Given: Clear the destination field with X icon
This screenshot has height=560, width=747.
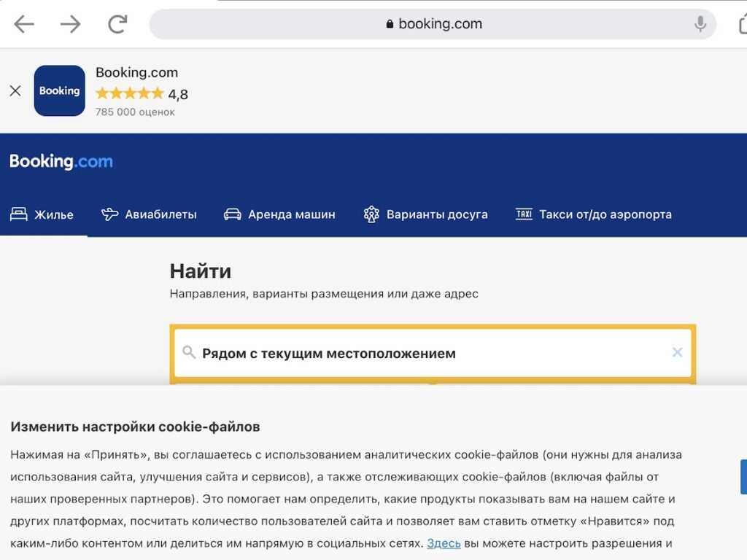Looking at the screenshot, I should 677,353.
